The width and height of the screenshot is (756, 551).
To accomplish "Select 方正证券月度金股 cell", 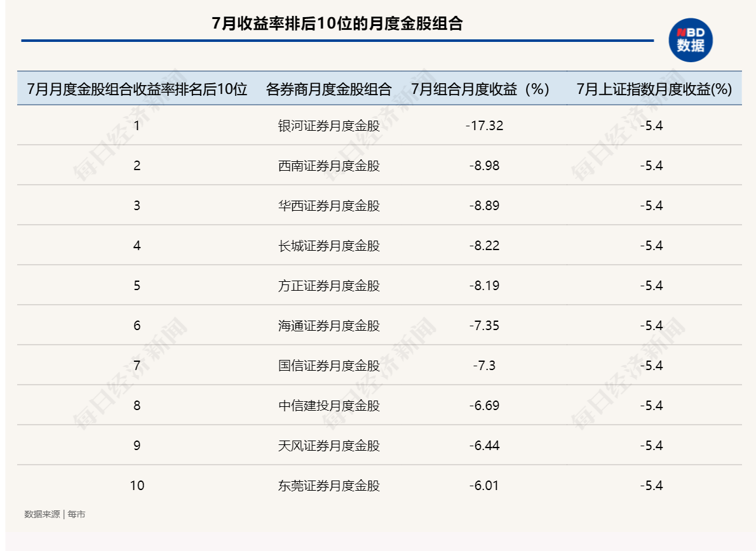I will pyautogui.click(x=329, y=286).
